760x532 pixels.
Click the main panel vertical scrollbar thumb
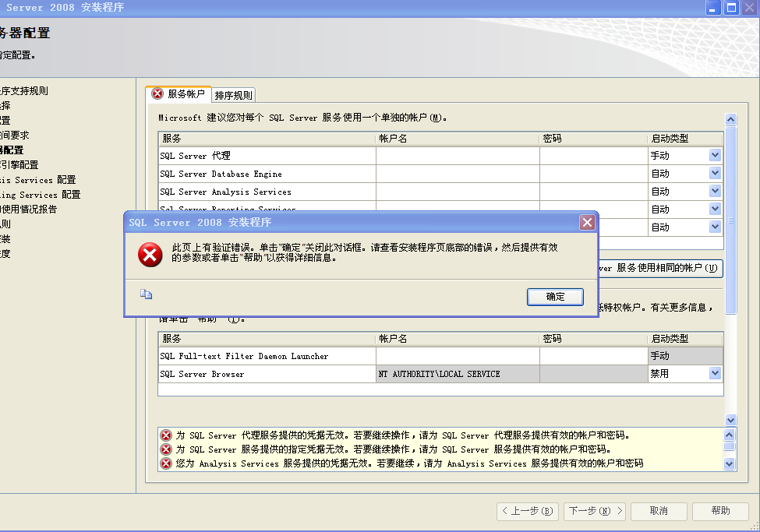730,220
